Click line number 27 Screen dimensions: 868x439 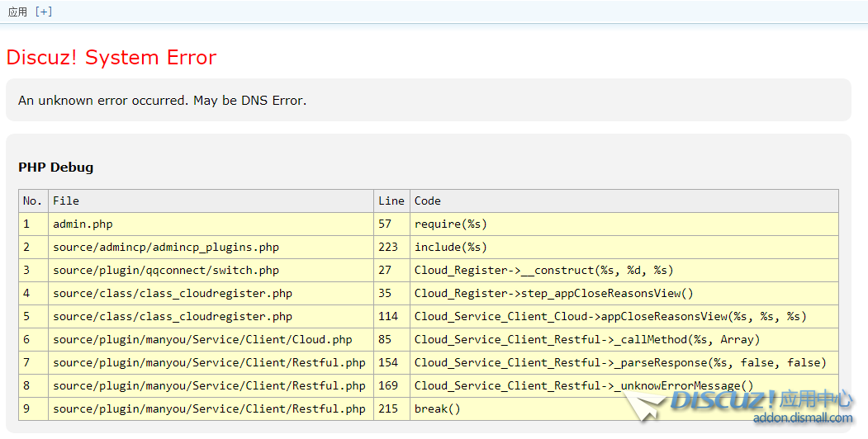pyautogui.click(x=392, y=271)
